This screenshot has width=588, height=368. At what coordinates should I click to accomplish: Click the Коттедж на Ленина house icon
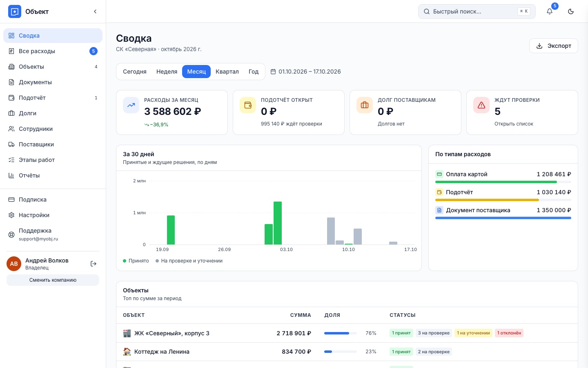click(x=127, y=352)
